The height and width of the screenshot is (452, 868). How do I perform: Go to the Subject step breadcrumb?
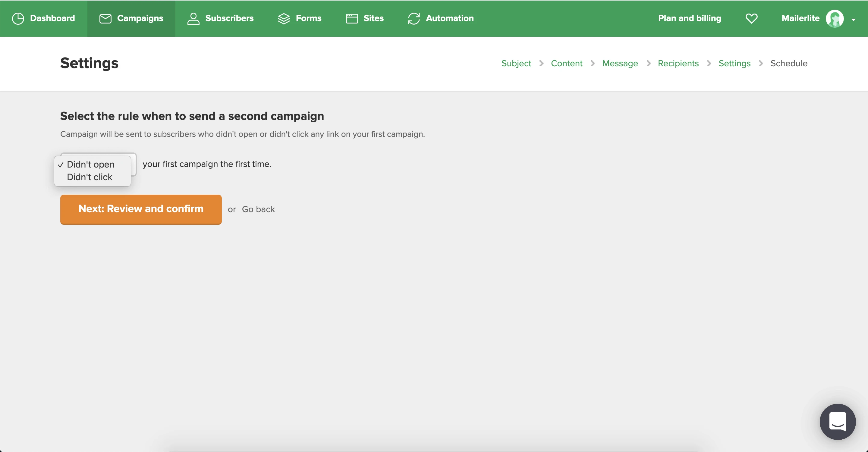[x=516, y=63]
